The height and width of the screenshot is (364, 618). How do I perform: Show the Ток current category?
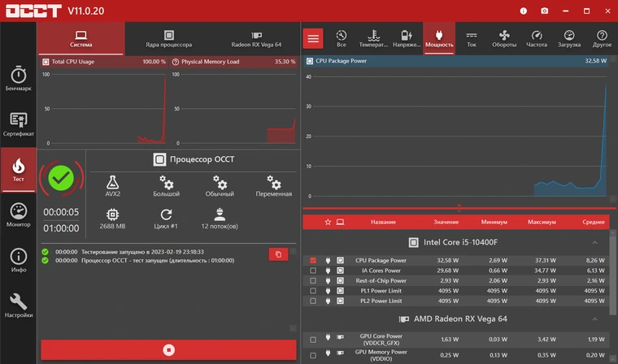(472, 39)
